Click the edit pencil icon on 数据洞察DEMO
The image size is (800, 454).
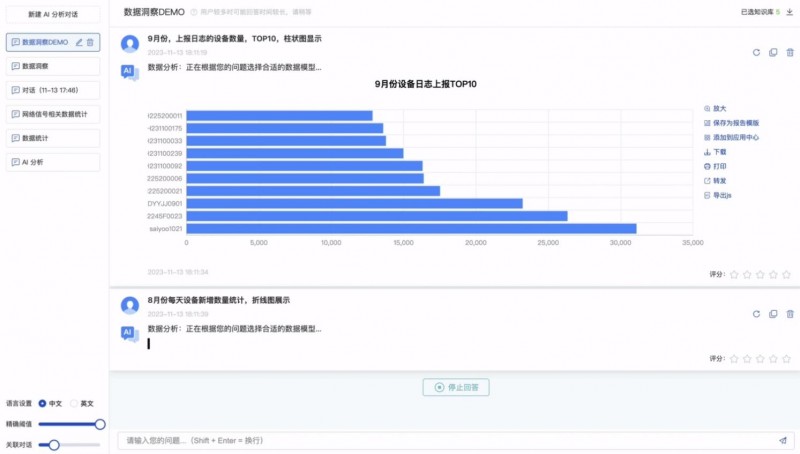[79, 42]
